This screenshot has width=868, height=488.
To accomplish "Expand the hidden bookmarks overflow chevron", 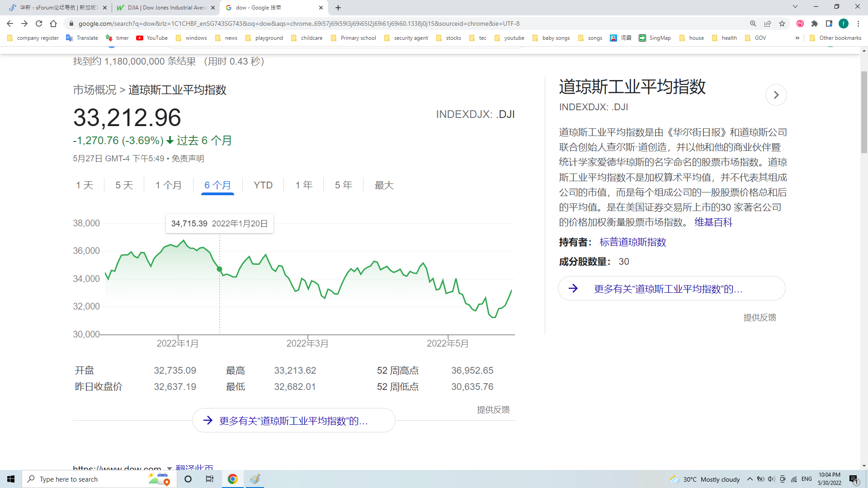I will coord(797,38).
